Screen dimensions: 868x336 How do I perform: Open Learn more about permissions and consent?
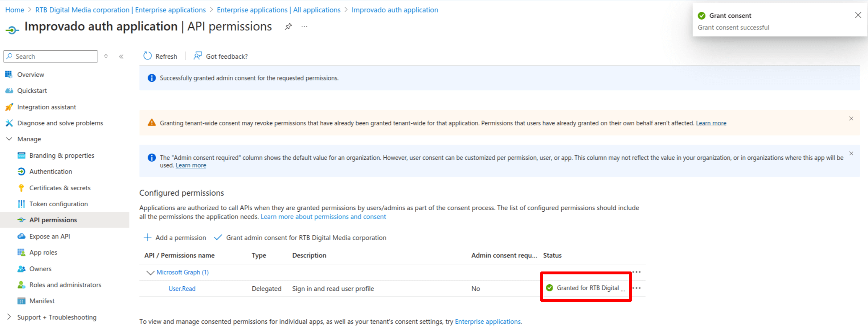pos(323,217)
